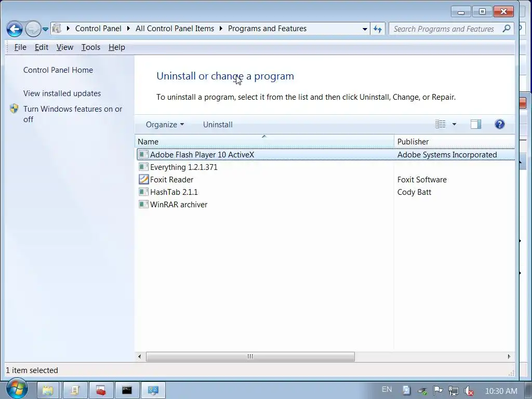
Task: Select the HashTab 2.1.1 entry
Action: (x=174, y=192)
